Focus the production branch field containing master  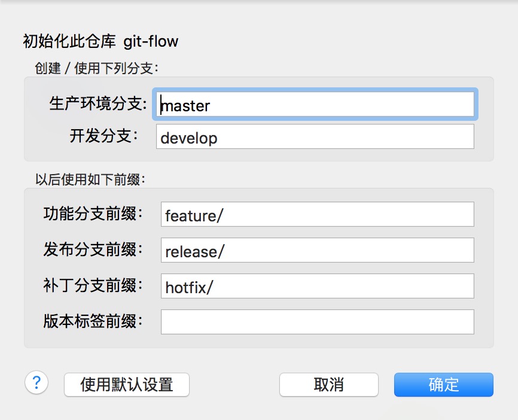tap(315, 104)
